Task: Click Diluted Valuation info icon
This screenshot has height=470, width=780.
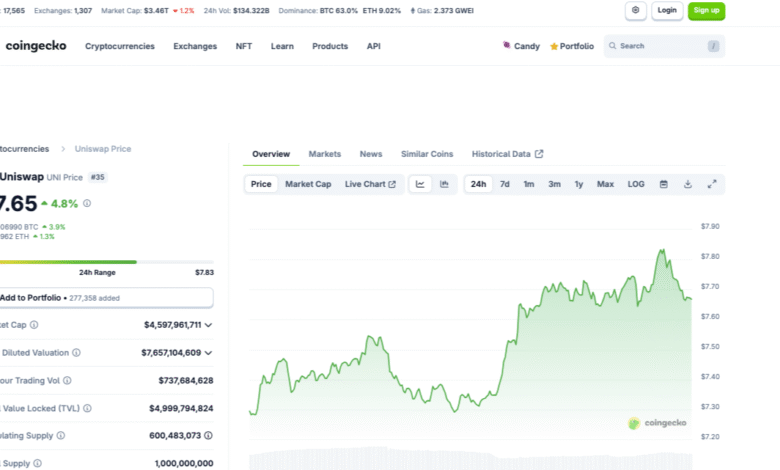Action: (x=76, y=353)
